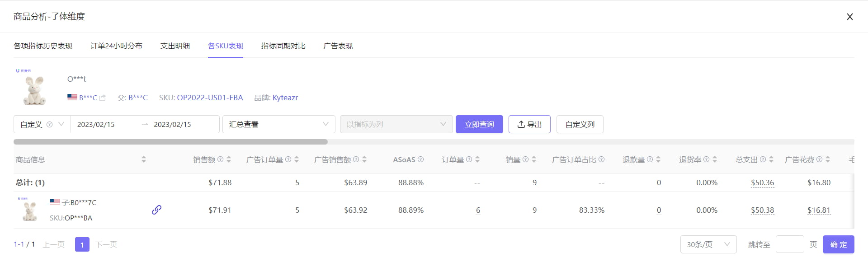Sort by 订单量 arrows
Screen dimensions: 868x262
[x=477, y=159]
